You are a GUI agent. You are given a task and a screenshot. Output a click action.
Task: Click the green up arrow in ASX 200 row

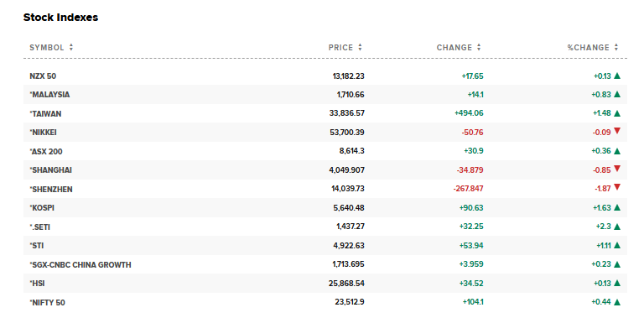point(617,151)
